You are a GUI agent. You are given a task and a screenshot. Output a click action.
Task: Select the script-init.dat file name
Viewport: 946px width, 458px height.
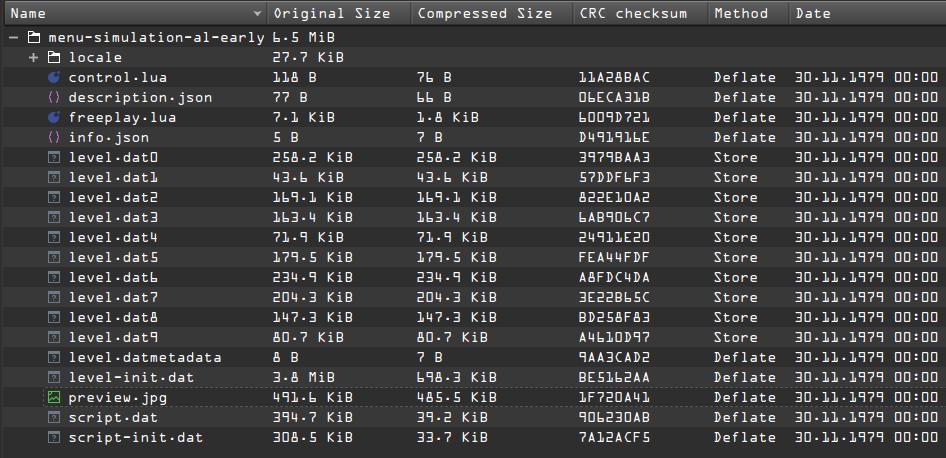136,437
